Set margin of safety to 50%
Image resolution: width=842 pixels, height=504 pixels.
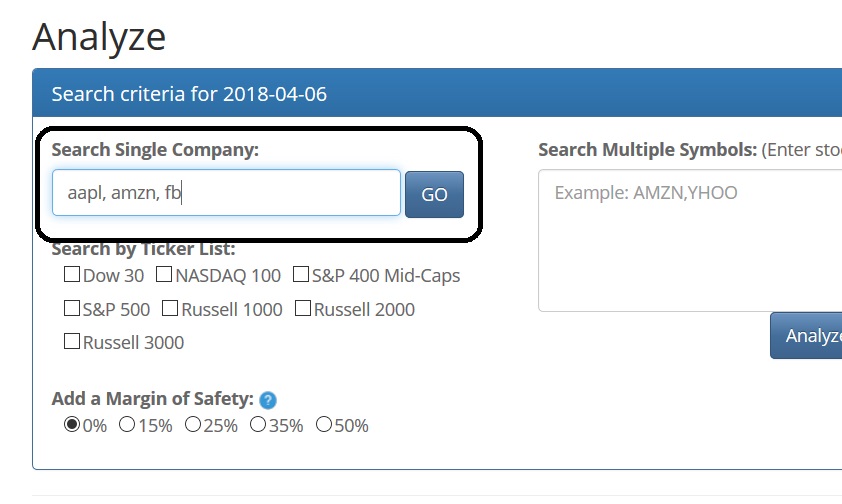click(324, 425)
